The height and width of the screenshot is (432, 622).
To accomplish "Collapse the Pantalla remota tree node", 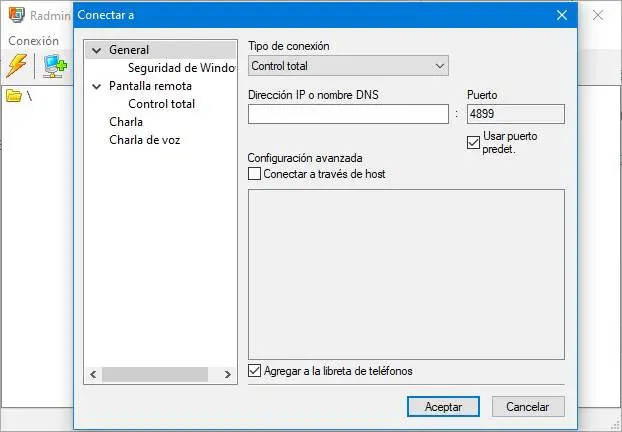I will [x=96, y=86].
